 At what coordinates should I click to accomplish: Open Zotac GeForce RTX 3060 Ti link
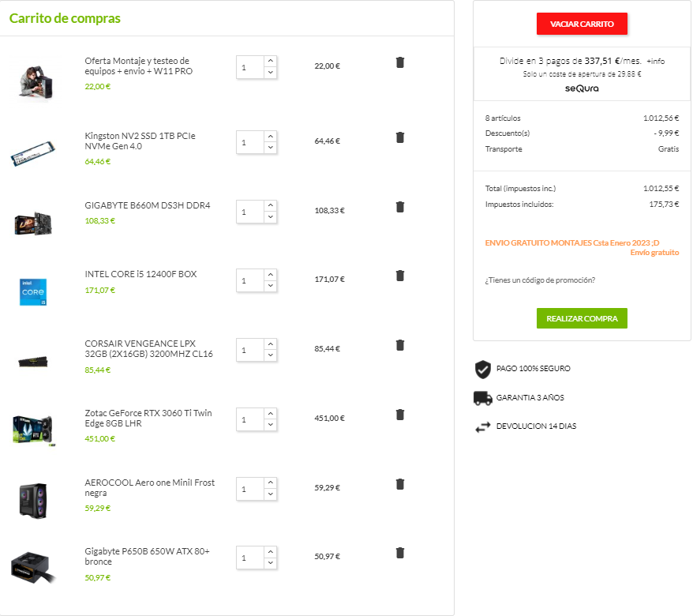pos(148,419)
